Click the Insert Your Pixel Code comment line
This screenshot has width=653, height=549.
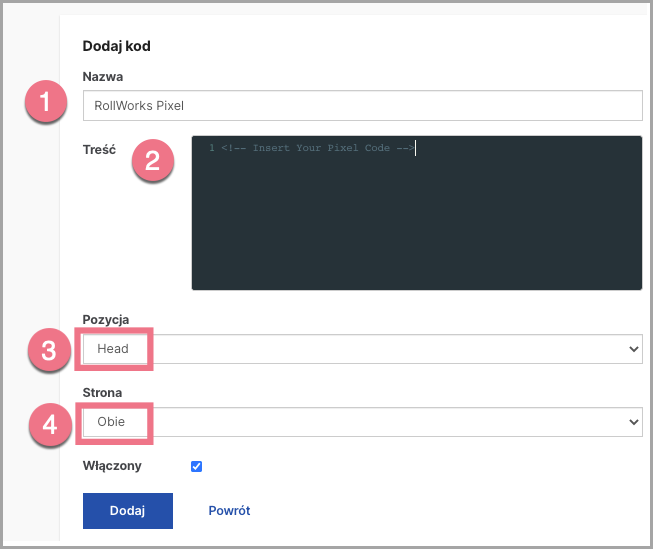318,148
